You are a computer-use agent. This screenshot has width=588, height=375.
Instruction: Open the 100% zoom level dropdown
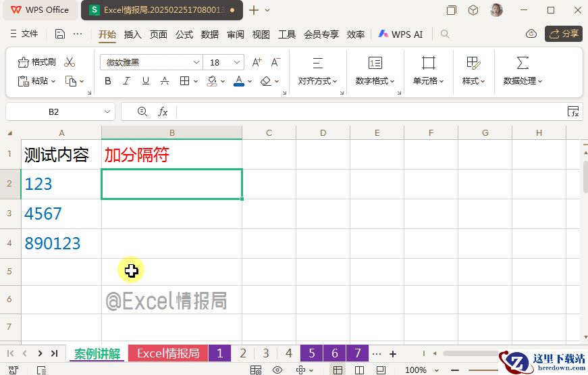tap(421, 370)
